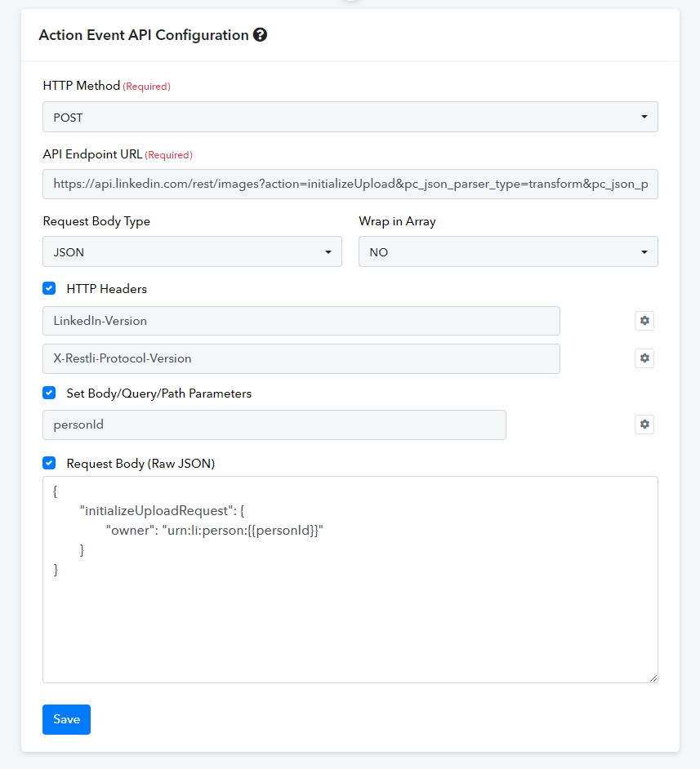The width and height of the screenshot is (700, 769).
Task: Disable the Request Body (Raw JSON) checkbox
Action: [49, 463]
